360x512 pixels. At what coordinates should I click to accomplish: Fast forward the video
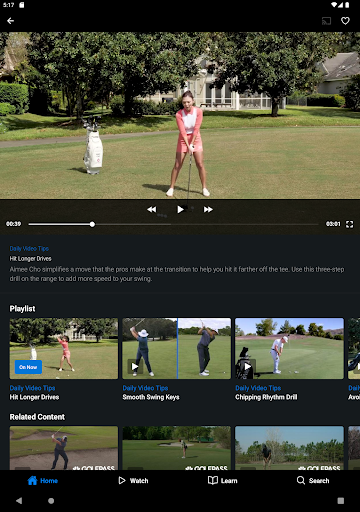pos(208,209)
